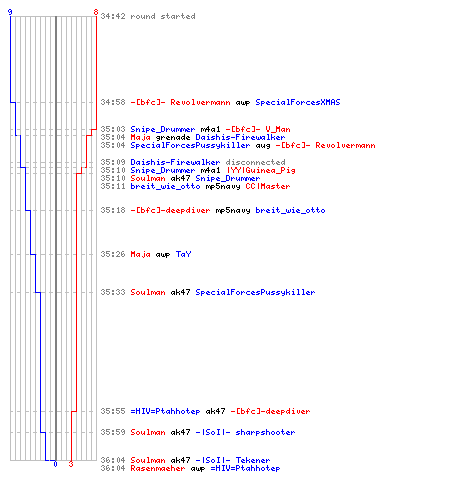Screen dimensions: 450x500
Task: Click the 35:33 timestamp marker
Action: [113, 292]
